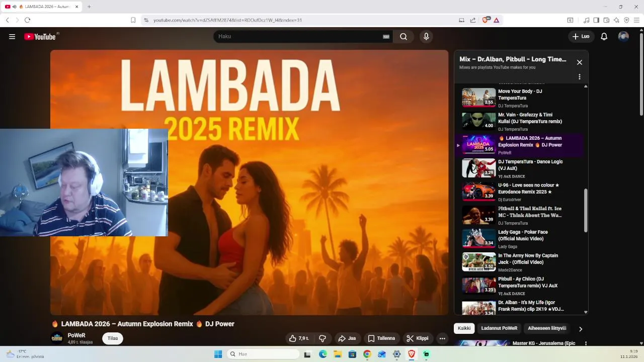The height and width of the screenshot is (362, 644).
Task: Start voice search with the microphone
Action: 426,37
